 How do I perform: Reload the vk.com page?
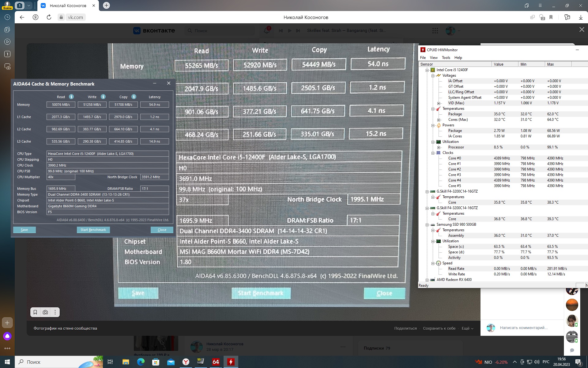click(49, 17)
